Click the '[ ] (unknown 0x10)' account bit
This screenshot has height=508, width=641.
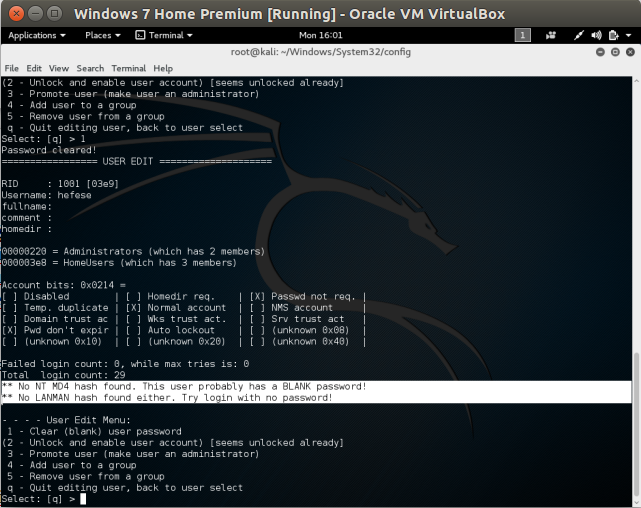coord(52,341)
